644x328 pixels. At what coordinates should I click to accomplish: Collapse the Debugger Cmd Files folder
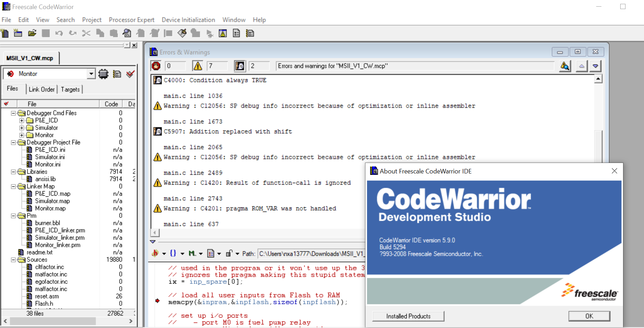[x=13, y=113]
